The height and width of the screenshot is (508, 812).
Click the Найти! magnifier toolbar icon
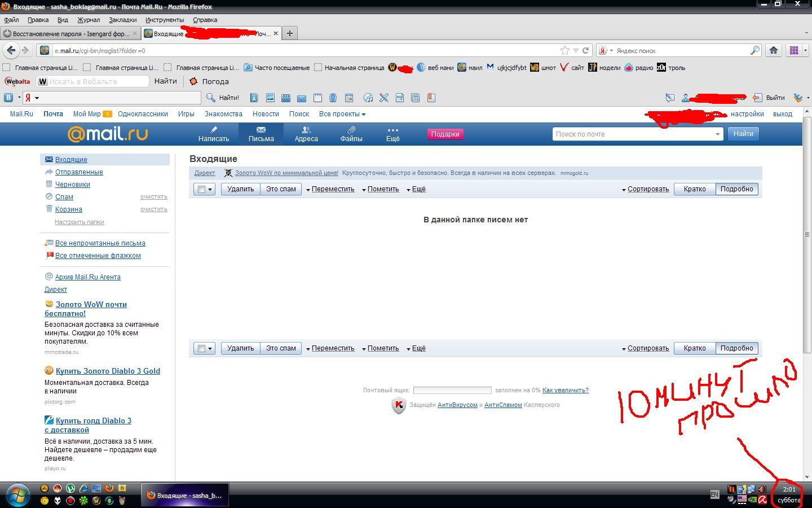211,98
